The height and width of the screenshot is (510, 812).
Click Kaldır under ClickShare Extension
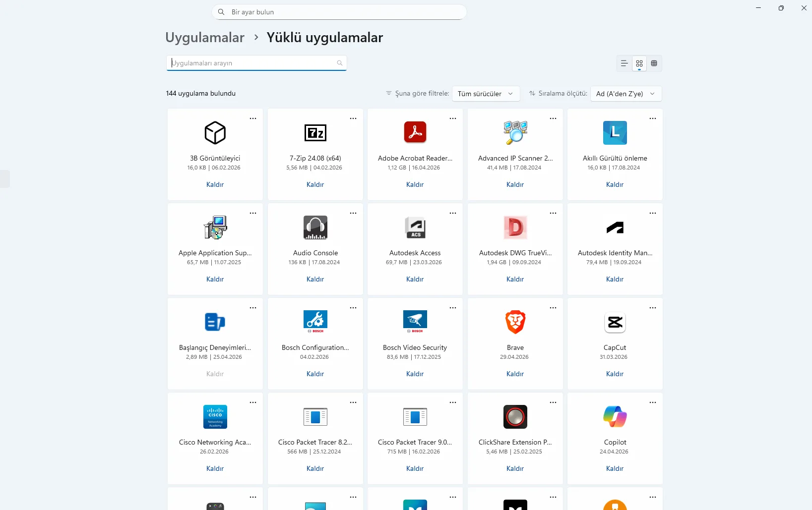coord(515,468)
